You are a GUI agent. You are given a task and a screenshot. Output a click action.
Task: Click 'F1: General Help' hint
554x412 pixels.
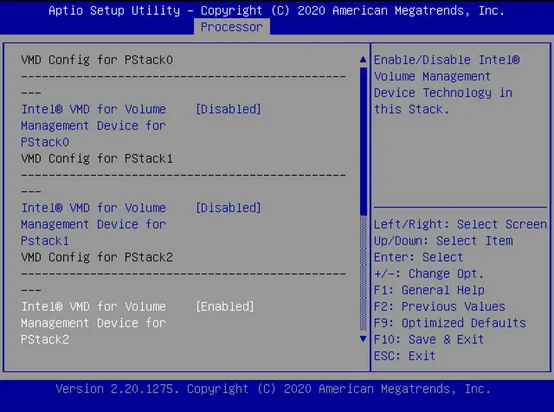(x=429, y=290)
